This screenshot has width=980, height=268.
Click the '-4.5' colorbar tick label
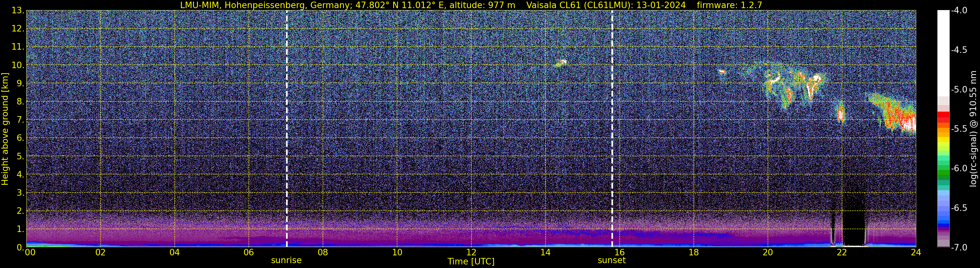coord(959,50)
